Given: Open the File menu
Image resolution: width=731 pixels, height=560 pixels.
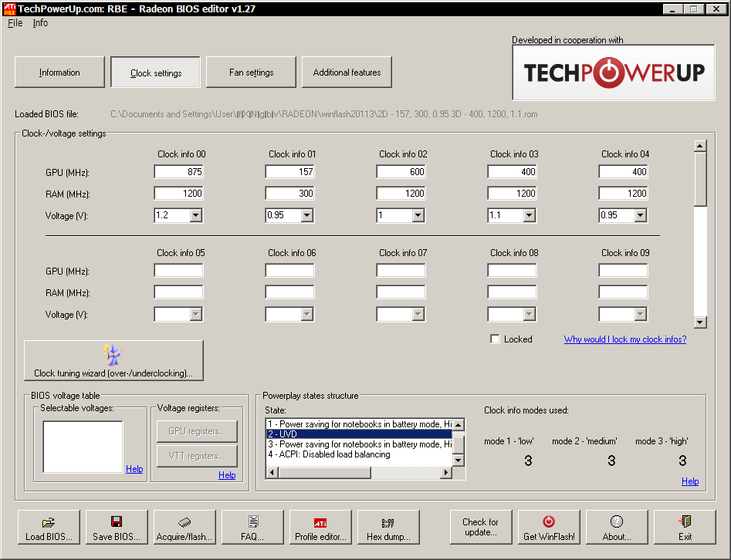Looking at the screenshot, I should coord(15,23).
